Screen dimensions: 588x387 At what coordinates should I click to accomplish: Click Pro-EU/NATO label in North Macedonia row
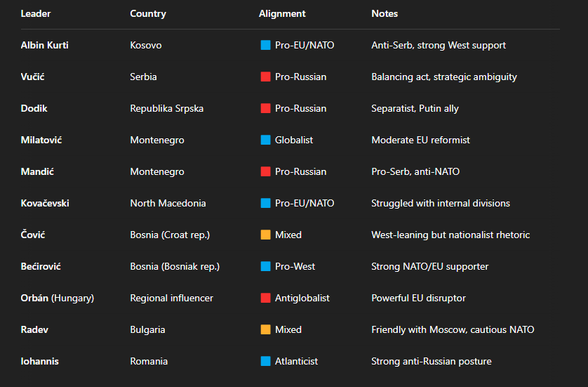coord(305,203)
